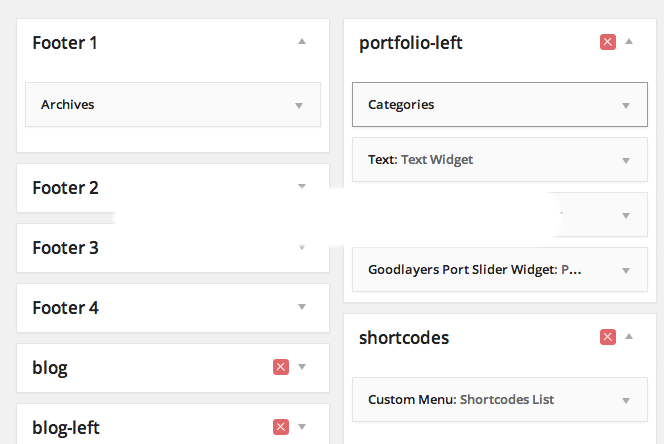Click the red X on blog sidebar
The width and height of the screenshot is (664, 444).
[281, 367]
